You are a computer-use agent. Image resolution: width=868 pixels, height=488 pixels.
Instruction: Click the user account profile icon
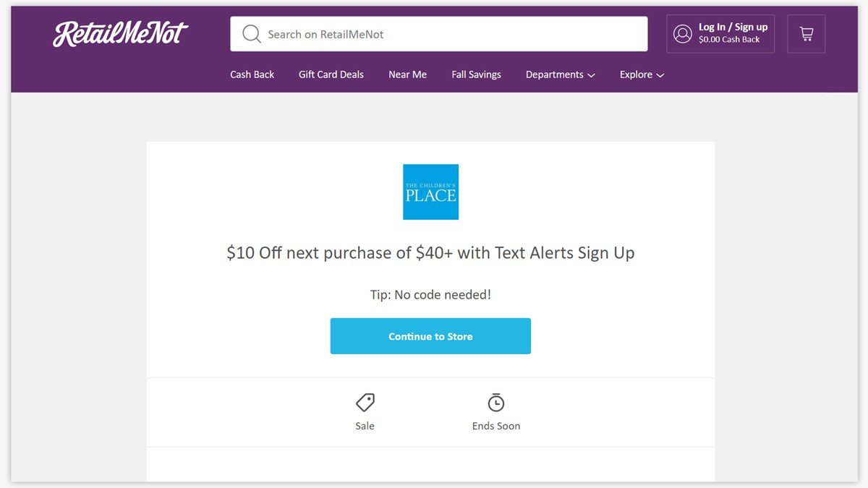(x=681, y=33)
